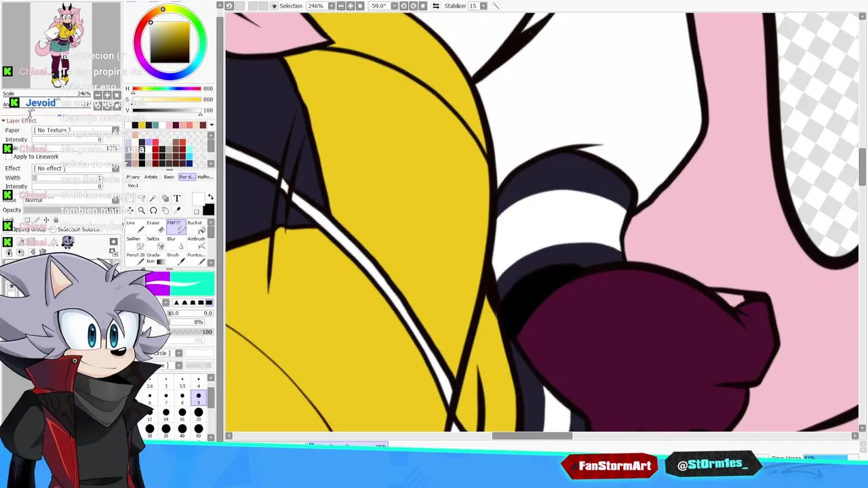Flip canvas horizontally with toolbar arrows icon
868x488 pixels.
(x=436, y=5)
